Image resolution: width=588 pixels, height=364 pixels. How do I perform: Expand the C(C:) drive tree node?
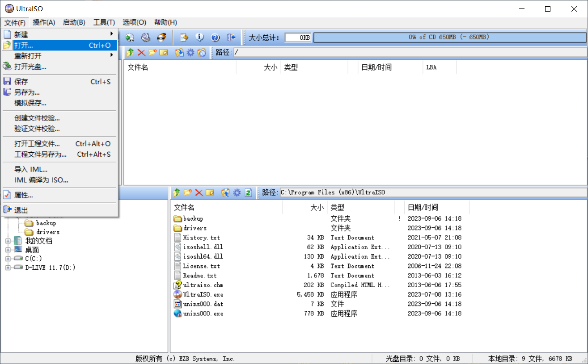(x=8, y=259)
